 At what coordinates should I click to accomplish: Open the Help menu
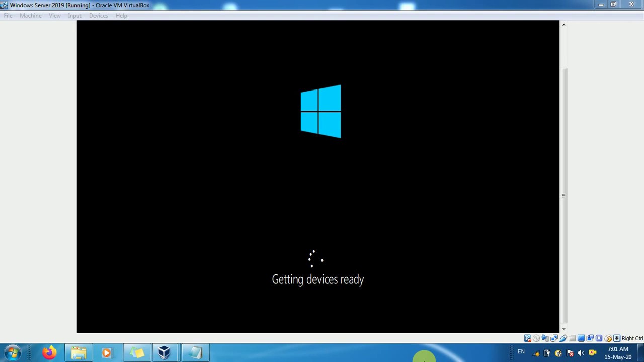click(x=121, y=16)
